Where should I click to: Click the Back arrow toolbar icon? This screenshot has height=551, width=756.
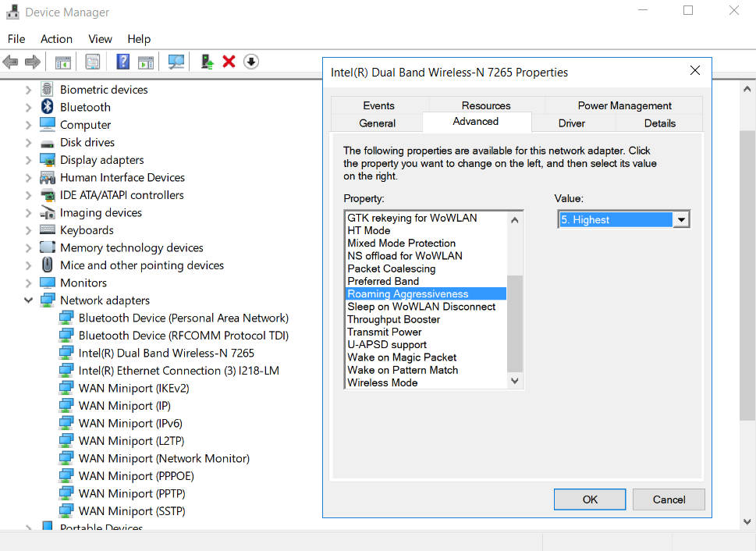11,62
